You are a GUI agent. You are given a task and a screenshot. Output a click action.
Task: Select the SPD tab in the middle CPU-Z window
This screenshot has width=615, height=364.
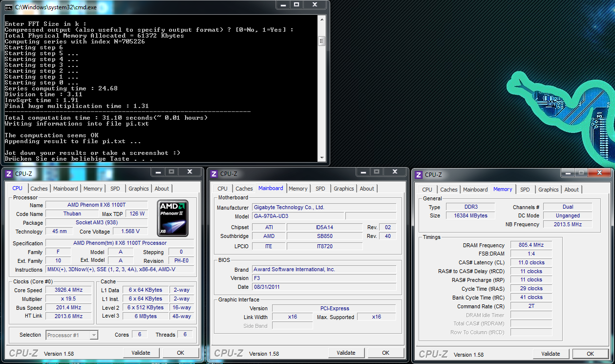point(320,189)
